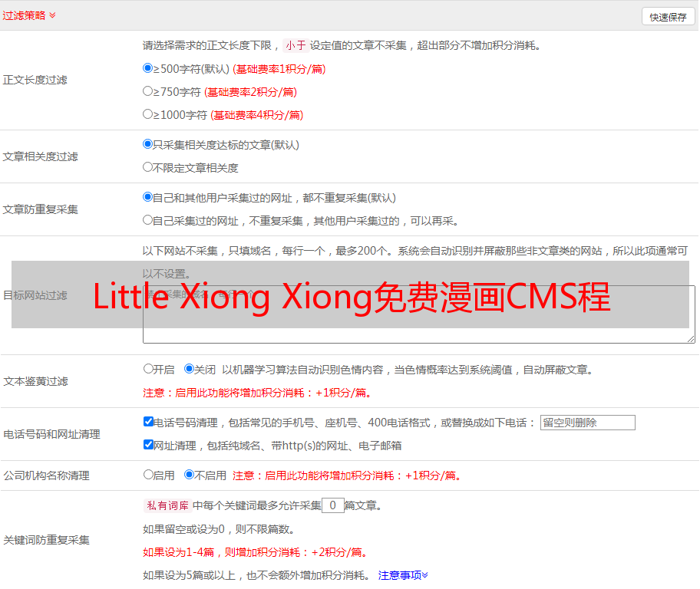Collapse the 过滤策略 section header

coord(29,15)
